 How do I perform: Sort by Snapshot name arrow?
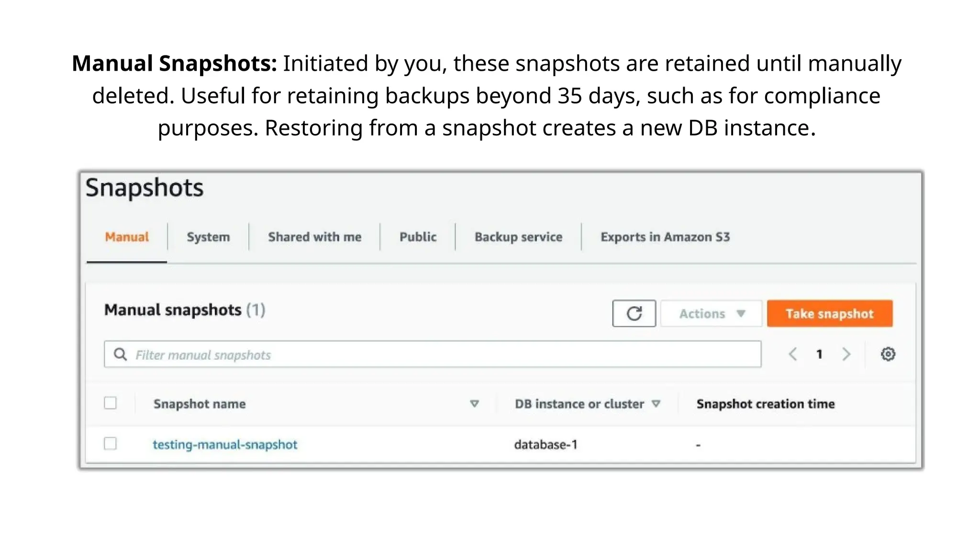(x=474, y=404)
